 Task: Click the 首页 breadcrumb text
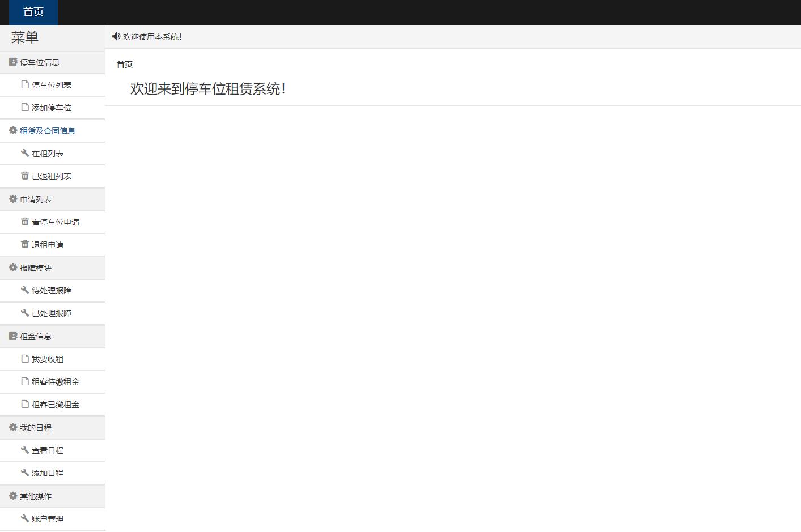click(125, 65)
